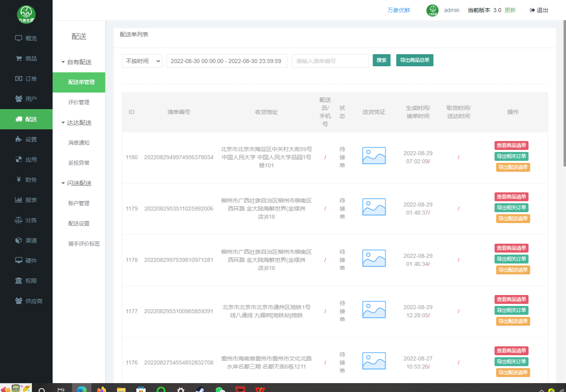This screenshot has width=566, height=392.
Task: Open 用户 via the users icon
Action: [x=19, y=99]
